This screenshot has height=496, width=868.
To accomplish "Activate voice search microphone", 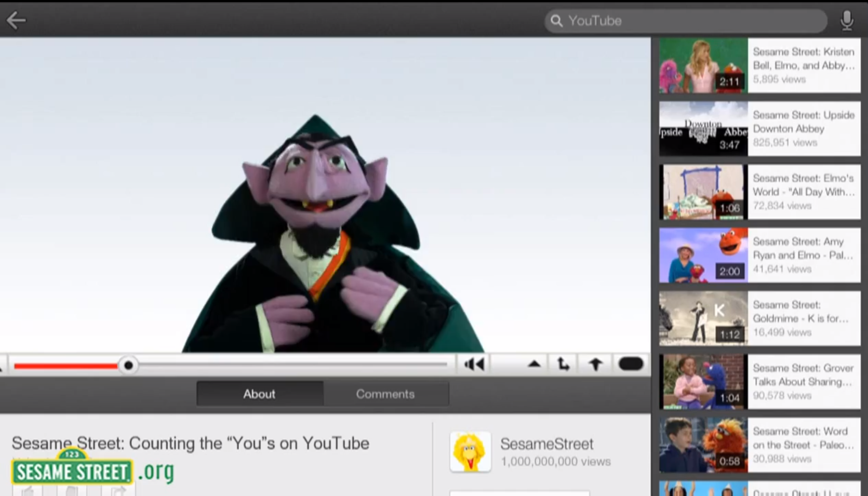I will pyautogui.click(x=847, y=20).
